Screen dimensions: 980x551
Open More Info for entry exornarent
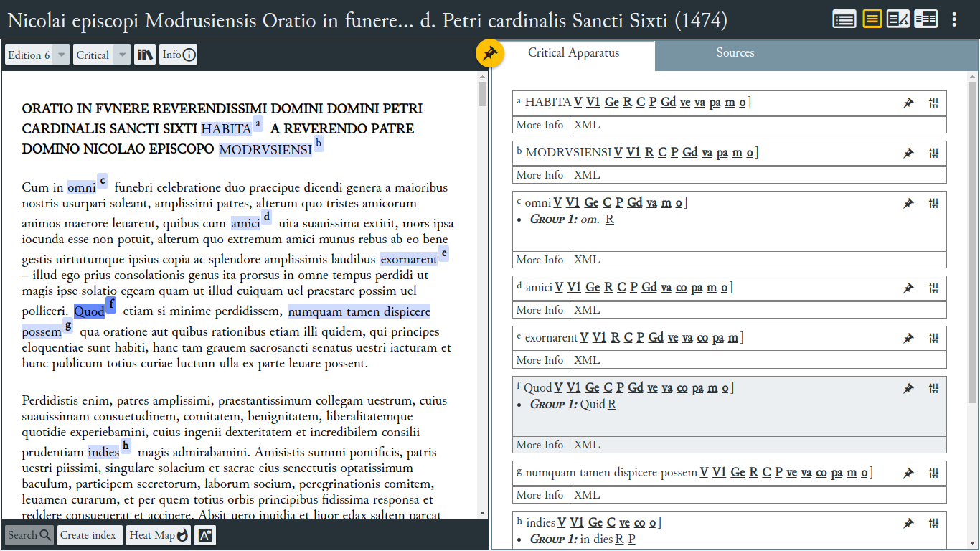click(540, 360)
